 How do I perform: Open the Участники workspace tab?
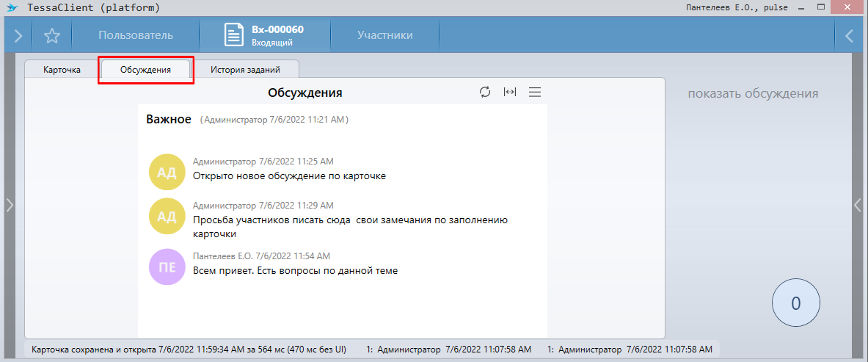click(x=384, y=35)
